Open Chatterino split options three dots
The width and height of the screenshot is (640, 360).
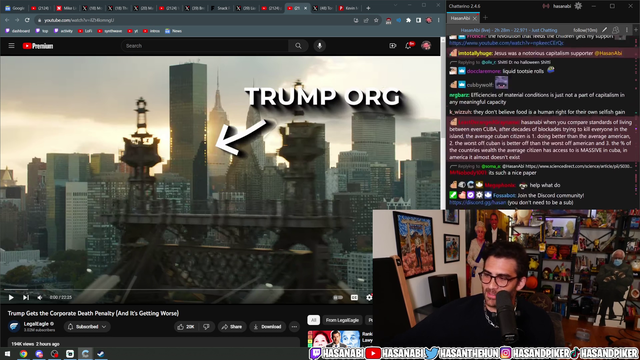pos(627,30)
